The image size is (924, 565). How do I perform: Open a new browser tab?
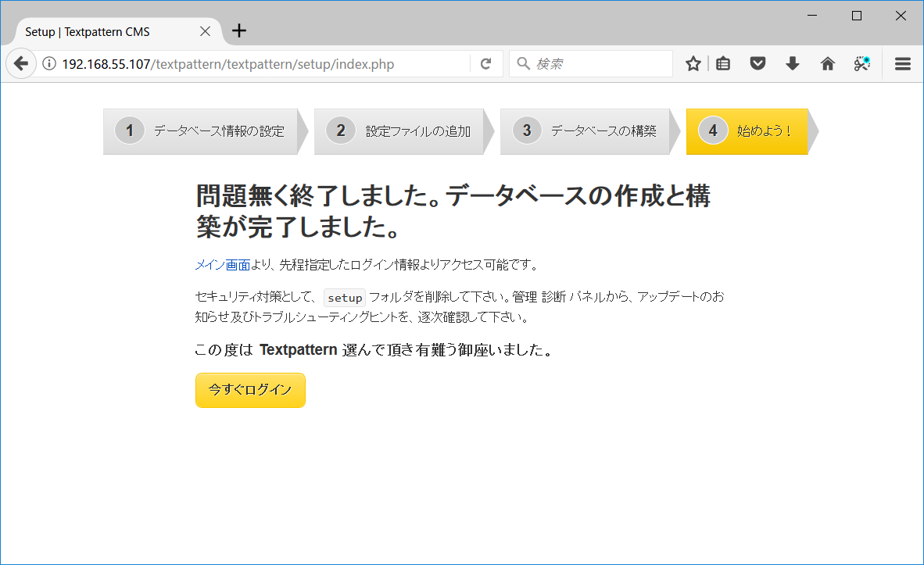point(238,30)
